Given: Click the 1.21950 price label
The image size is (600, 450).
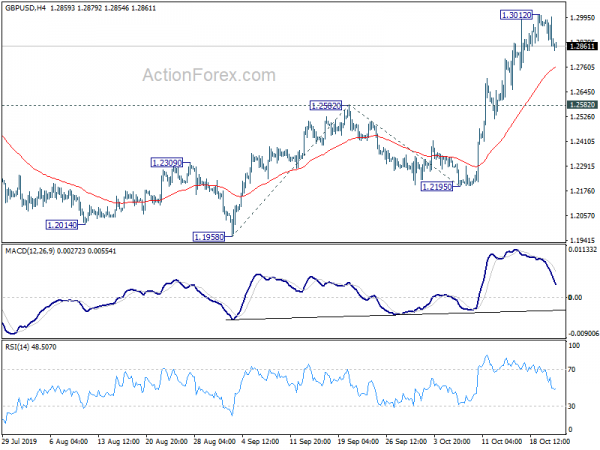Looking at the screenshot, I should coord(437,187).
